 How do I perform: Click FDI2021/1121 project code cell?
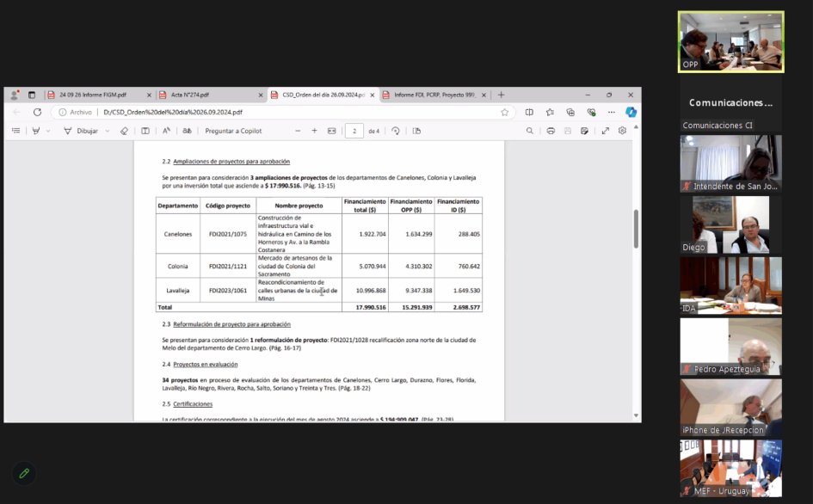(228, 267)
